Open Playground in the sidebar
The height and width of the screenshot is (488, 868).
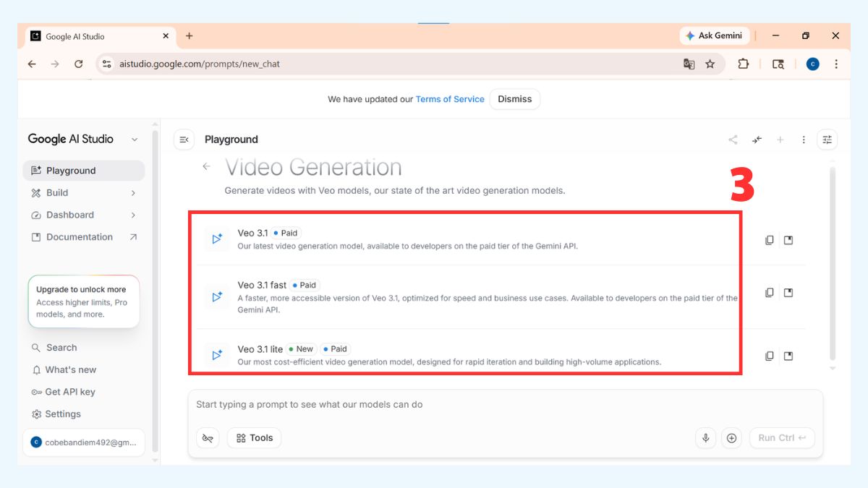(84, 171)
